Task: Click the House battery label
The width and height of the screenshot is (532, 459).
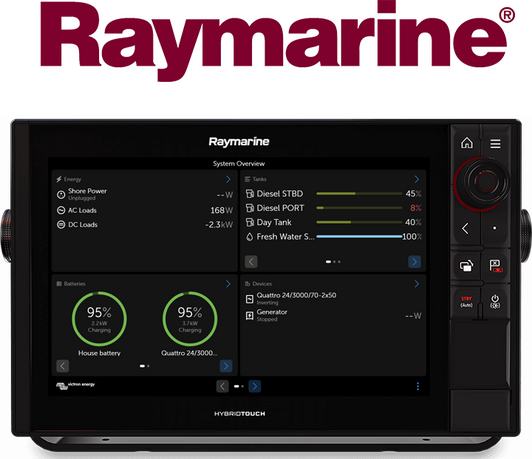Action: tap(99, 353)
